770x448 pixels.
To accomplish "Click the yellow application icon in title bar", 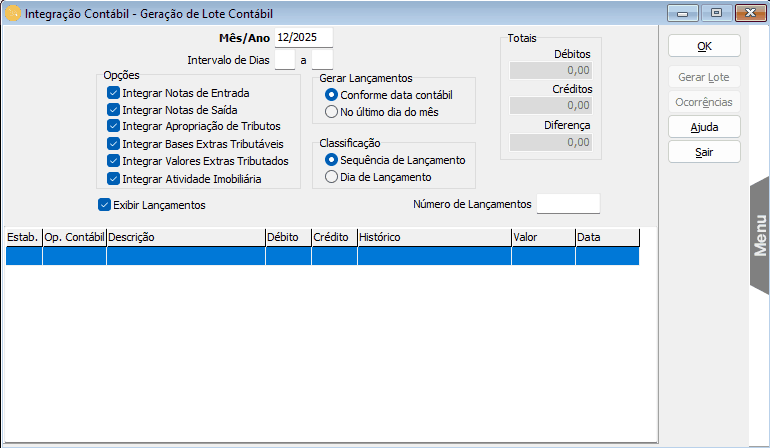I will 13,13.
